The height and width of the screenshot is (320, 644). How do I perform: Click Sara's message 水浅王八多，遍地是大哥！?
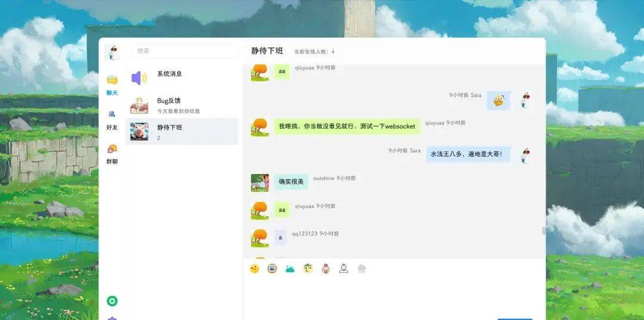tap(468, 154)
